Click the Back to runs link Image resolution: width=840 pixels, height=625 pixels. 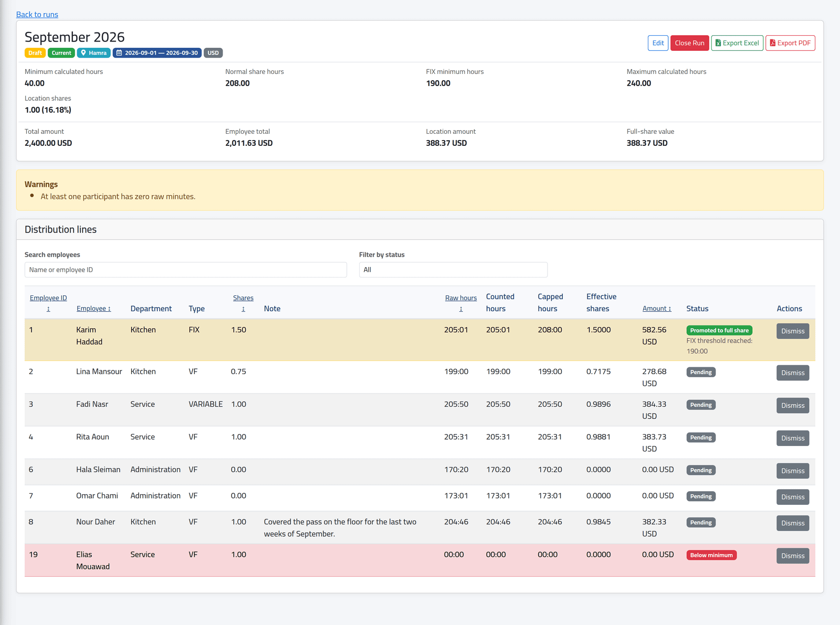click(37, 15)
